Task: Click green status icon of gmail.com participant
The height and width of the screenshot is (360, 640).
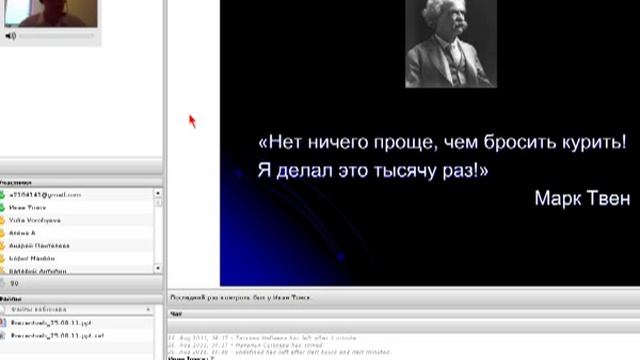Action: click(2, 195)
